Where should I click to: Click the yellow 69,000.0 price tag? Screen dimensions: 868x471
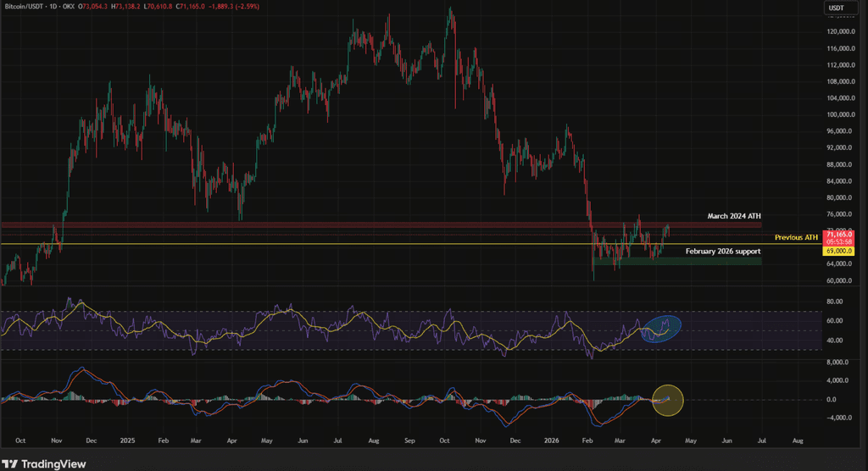(839, 252)
